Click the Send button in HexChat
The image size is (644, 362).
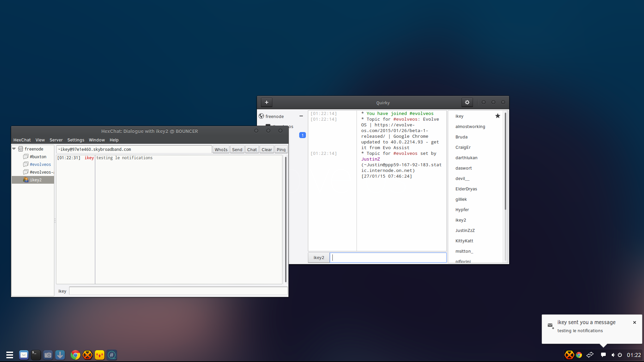tap(237, 149)
